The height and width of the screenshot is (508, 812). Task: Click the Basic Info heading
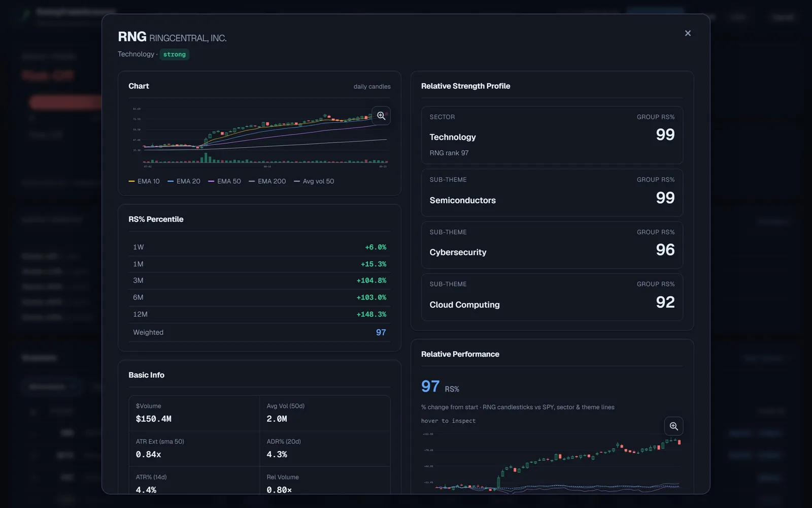click(146, 375)
